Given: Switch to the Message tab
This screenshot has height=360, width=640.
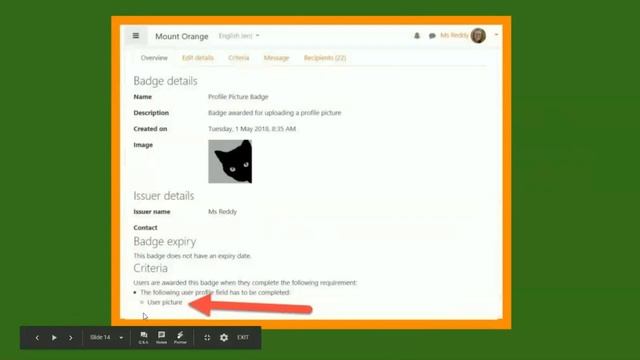Looking at the screenshot, I should [276, 58].
